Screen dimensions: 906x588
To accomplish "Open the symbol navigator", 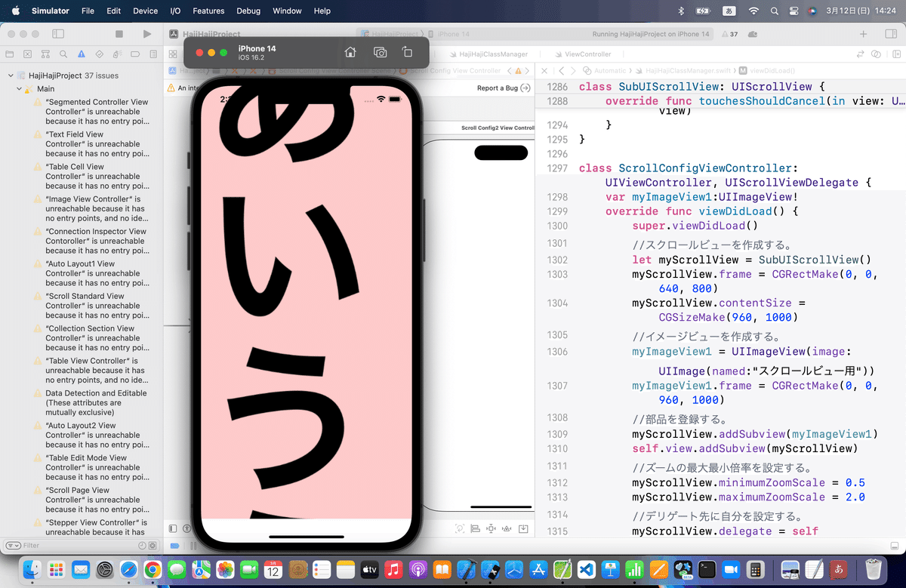I will coord(45,54).
